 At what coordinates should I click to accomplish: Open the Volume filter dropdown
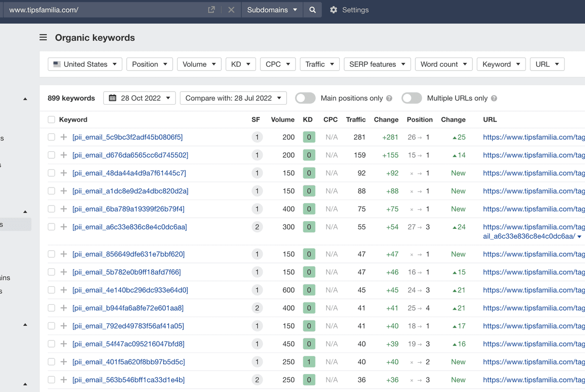tap(199, 64)
